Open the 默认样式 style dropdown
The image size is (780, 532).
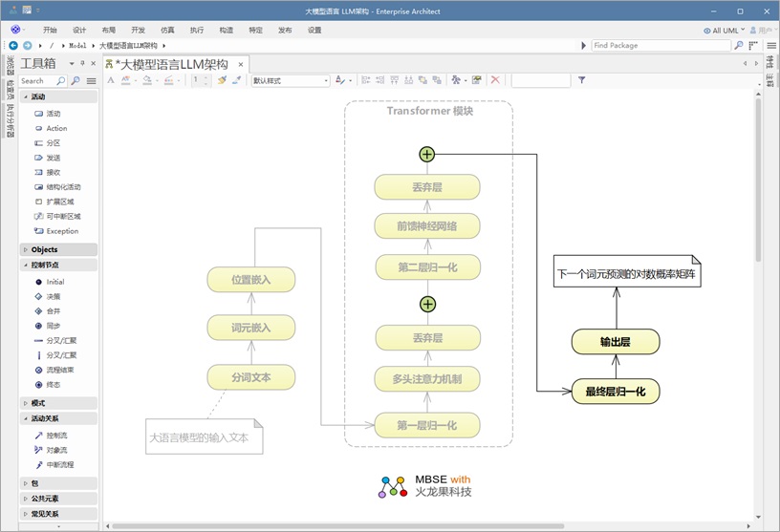[x=290, y=81]
